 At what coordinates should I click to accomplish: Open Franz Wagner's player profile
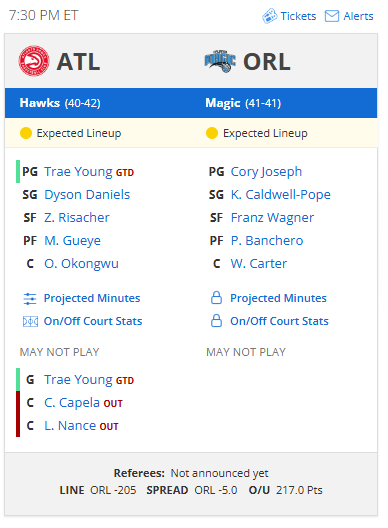(x=272, y=218)
